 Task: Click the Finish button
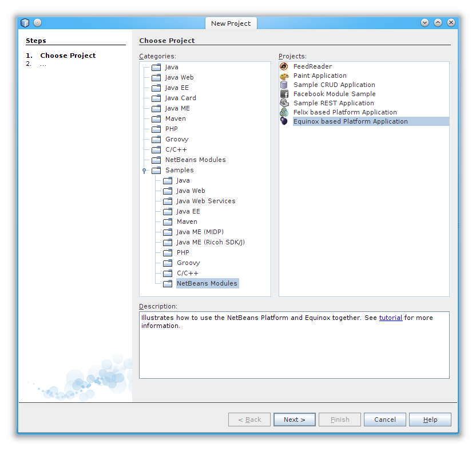tap(340, 420)
